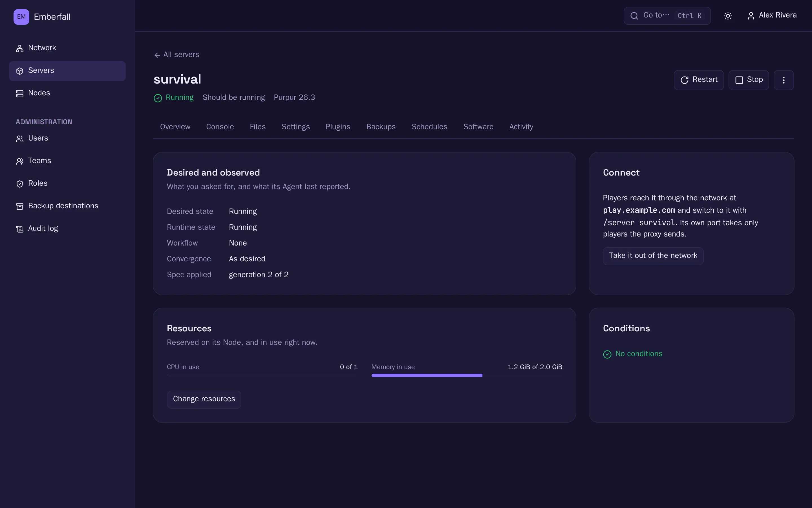Restart the survival server
The image size is (812, 508).
click(699, 80)
